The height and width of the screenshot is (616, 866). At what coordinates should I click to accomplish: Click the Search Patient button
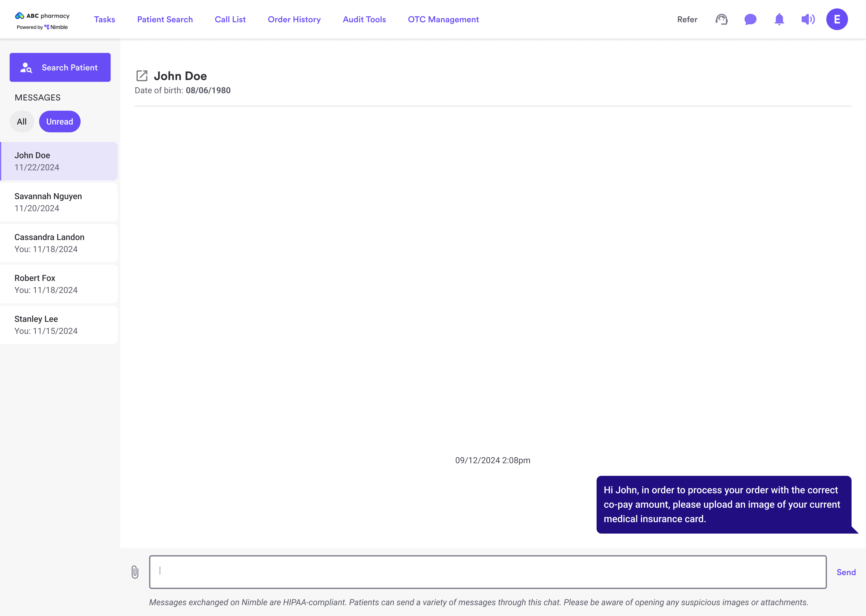coord(60,68)
